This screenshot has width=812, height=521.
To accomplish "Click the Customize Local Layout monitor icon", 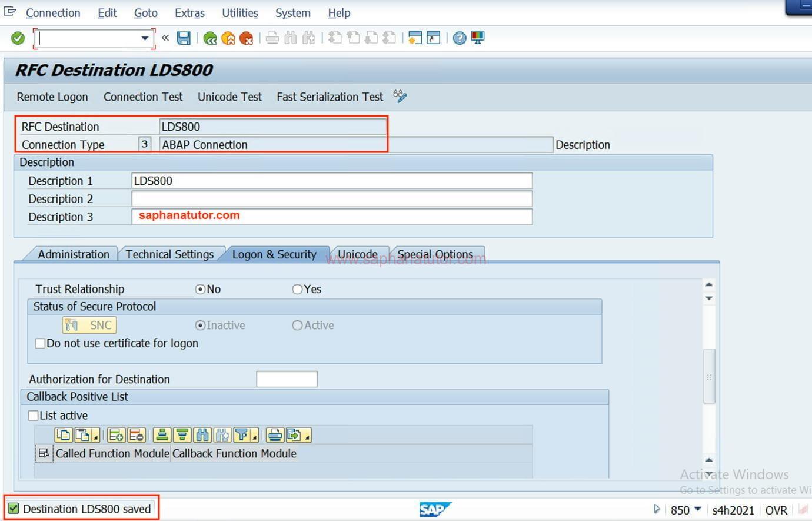I will [x=478, y=38].
